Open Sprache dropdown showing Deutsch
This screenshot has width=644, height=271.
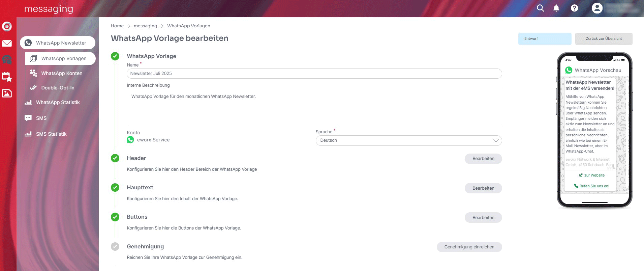pos(409,140)
